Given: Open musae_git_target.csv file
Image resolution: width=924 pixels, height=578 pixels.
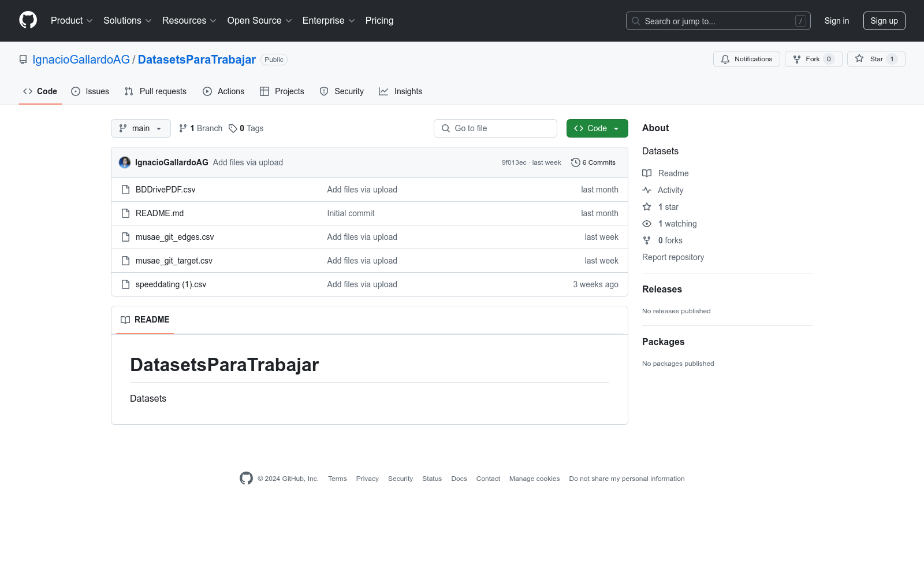Looking at the screenshot, I should (x=174, y=261).
